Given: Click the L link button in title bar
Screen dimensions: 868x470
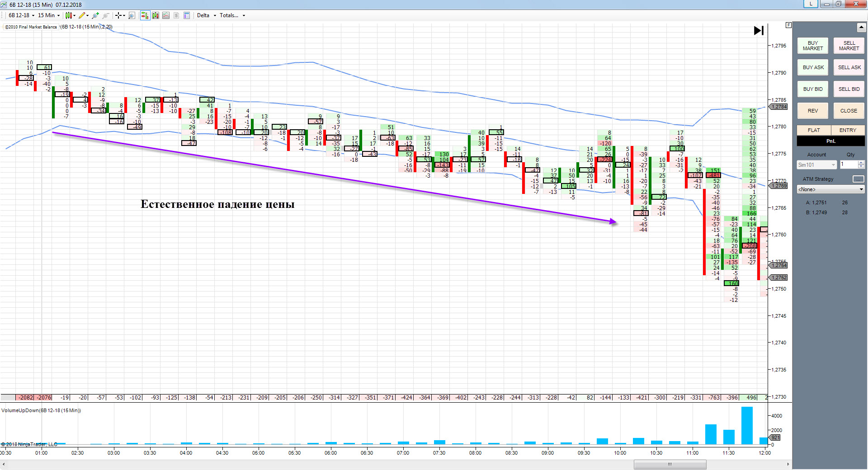Looking at the screenshot, I should (811, 4).
